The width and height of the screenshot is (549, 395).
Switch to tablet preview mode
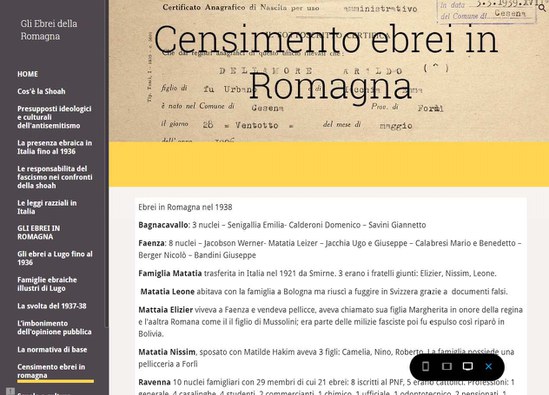tap(446, 366)
